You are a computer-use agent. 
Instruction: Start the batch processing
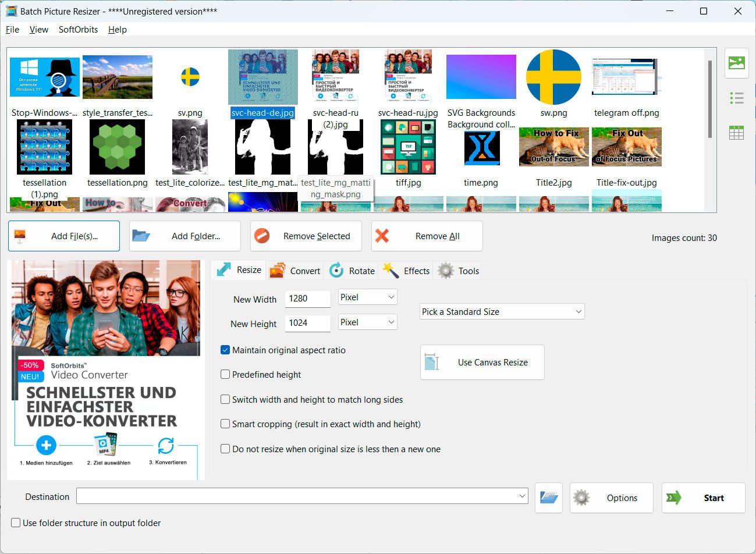point(704,498)
